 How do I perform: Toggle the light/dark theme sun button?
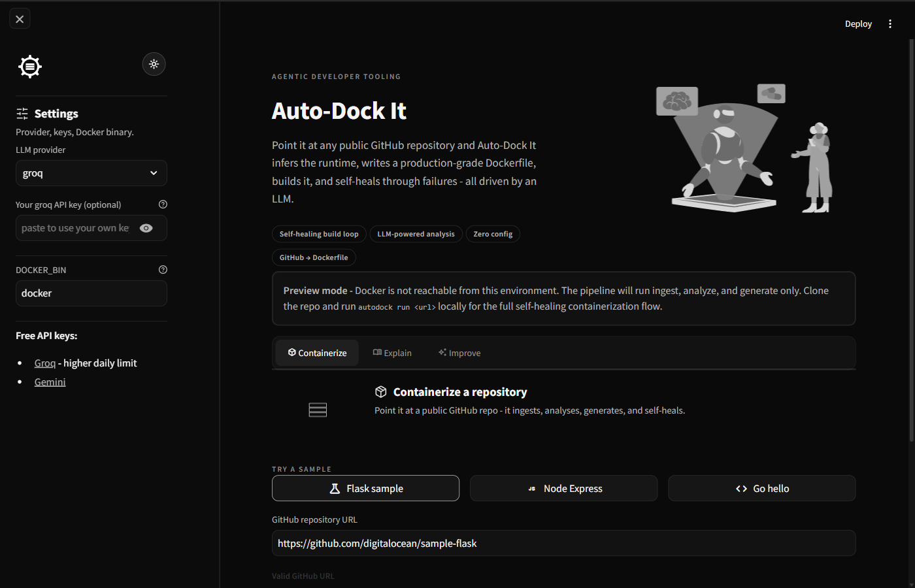[154, 64]
